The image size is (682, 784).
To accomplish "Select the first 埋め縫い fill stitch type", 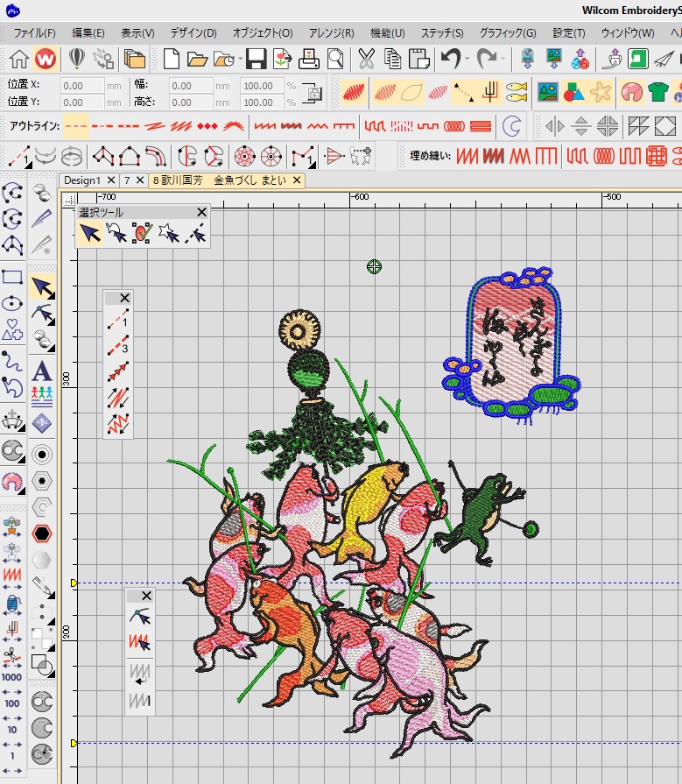I will click(468, 157).
